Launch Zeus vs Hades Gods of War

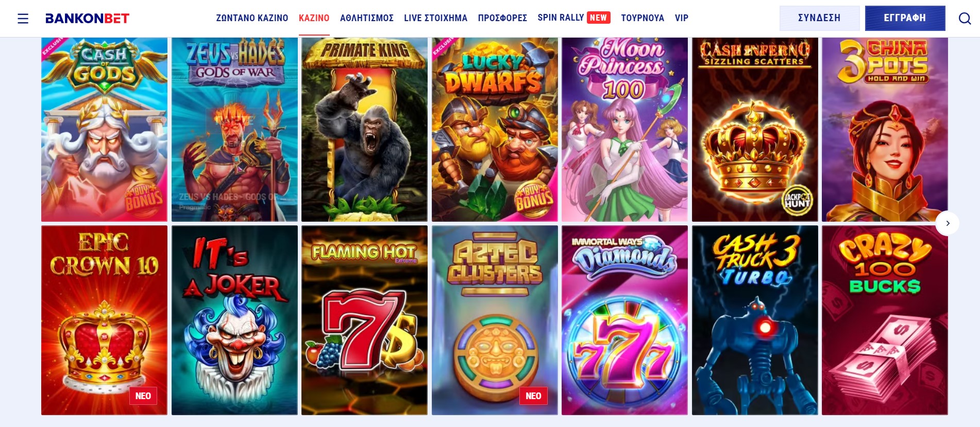click(x=234, y=129)
